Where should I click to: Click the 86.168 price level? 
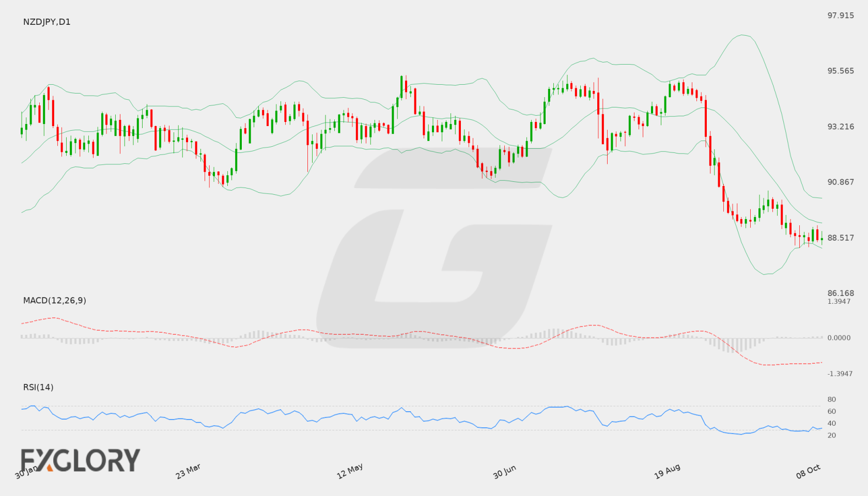[841, 293]
